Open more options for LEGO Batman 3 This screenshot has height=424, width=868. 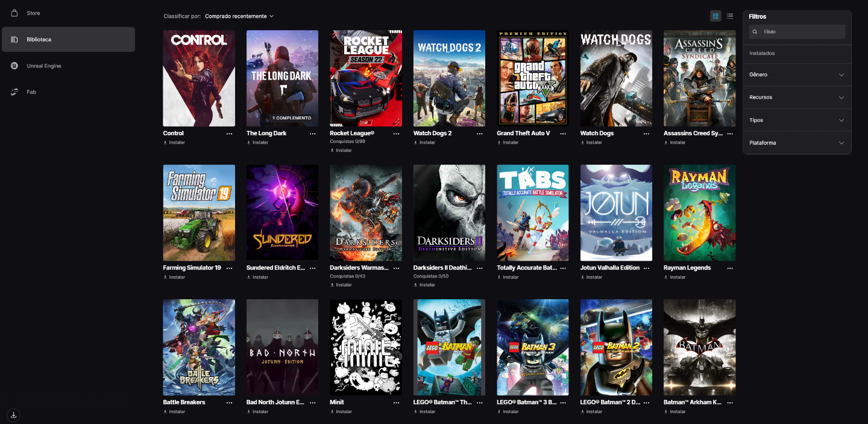coord(563,403)
